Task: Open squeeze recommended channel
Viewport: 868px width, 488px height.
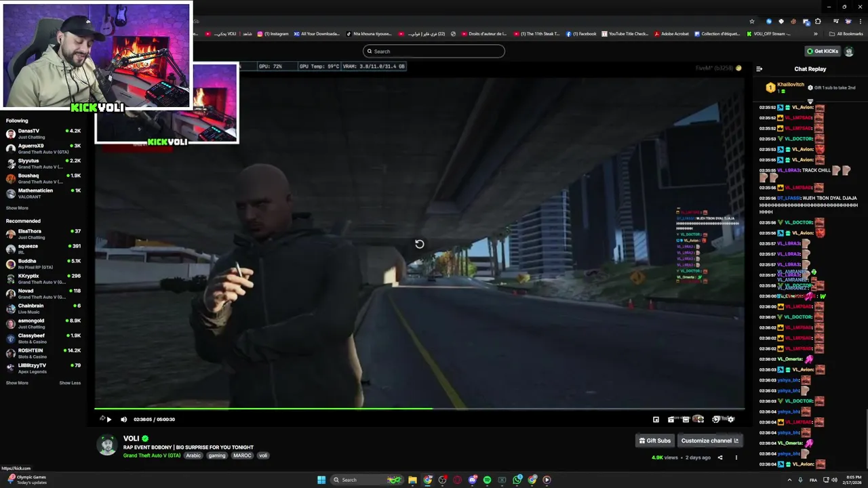Action: coord(43,249)
